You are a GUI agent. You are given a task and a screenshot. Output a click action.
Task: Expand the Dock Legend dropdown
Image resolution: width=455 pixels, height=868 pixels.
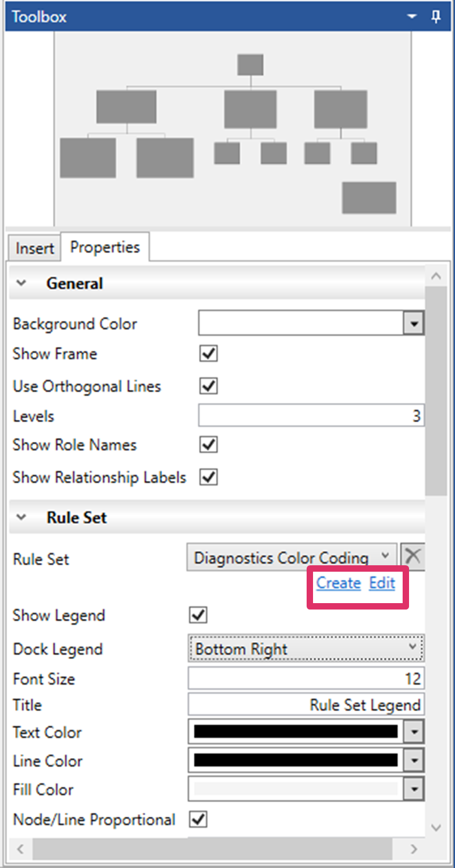pyautogui.click(x=306, y=649)
